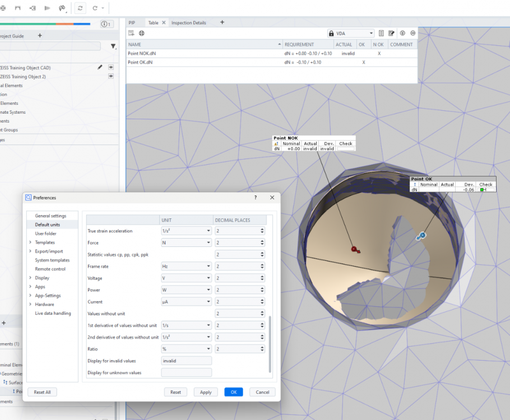
Task: Click the sync arrows icon in top toolbar
Action: (x=81, y=8)
